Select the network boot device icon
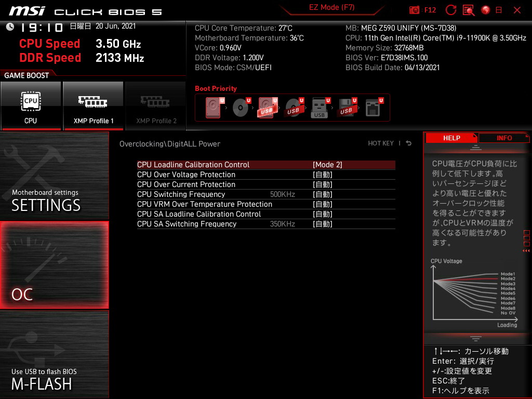 [374, 108]
